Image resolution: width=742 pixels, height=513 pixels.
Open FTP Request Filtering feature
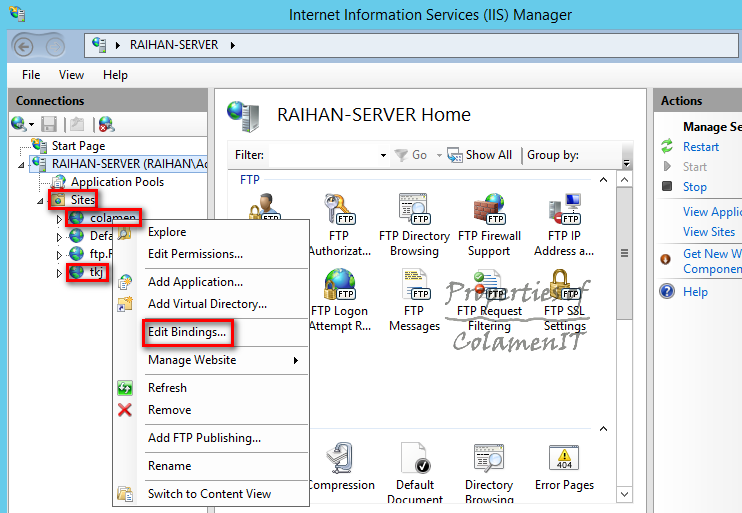[489, 300]
